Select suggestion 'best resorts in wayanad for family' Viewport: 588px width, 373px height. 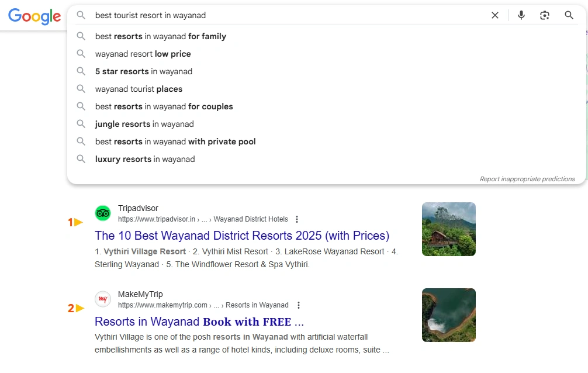[x=161, y=36]
